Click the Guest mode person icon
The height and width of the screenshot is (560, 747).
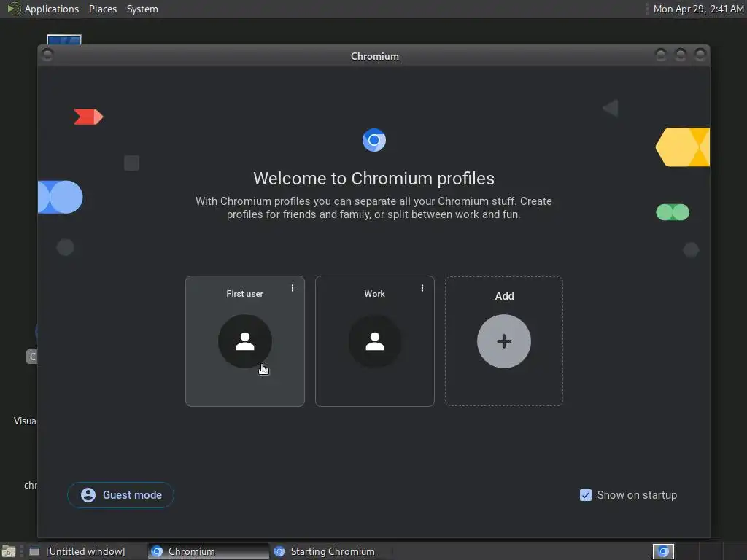coord(88,495)
